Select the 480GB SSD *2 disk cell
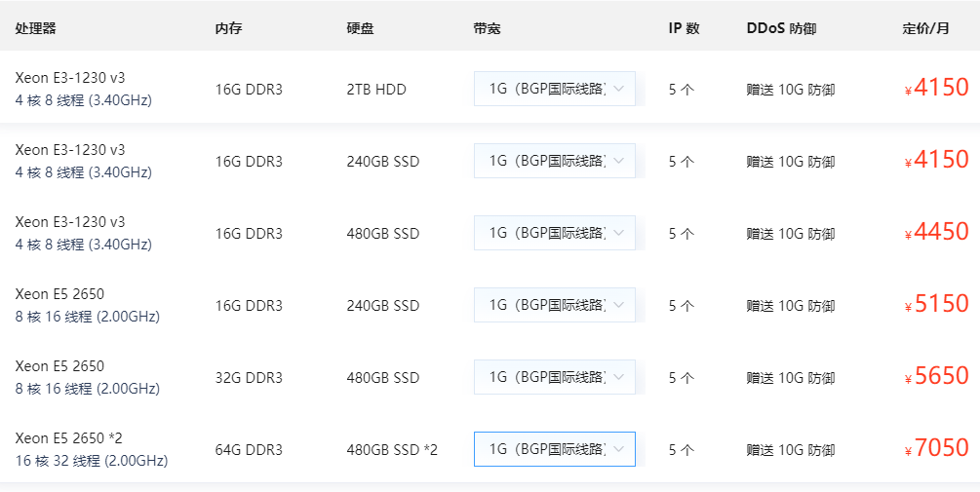Image resolution: width=980 pixels, height=492 pixels. pos(393,449)
